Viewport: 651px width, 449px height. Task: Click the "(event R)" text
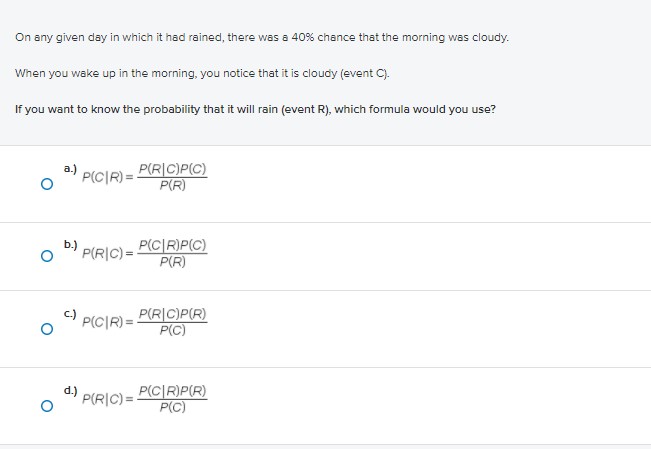306,109
